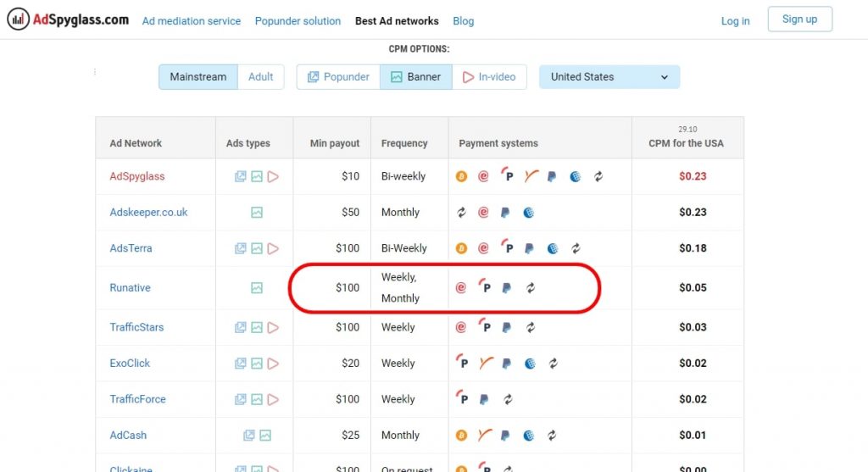This screenshot has height=472, width=868.
Task: Click Bitcoin icon in AdCash row
Action: (461, 436)
